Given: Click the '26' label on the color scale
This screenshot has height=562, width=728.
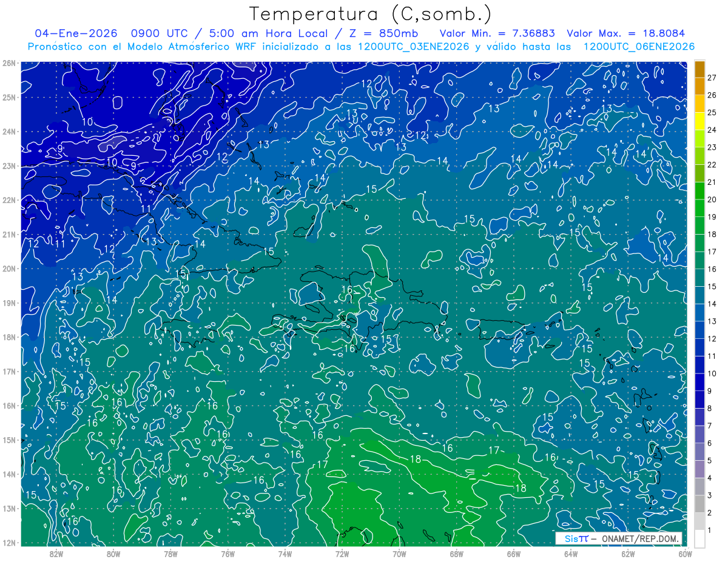Looking at the screenshot, I should [x=712, y=95].
